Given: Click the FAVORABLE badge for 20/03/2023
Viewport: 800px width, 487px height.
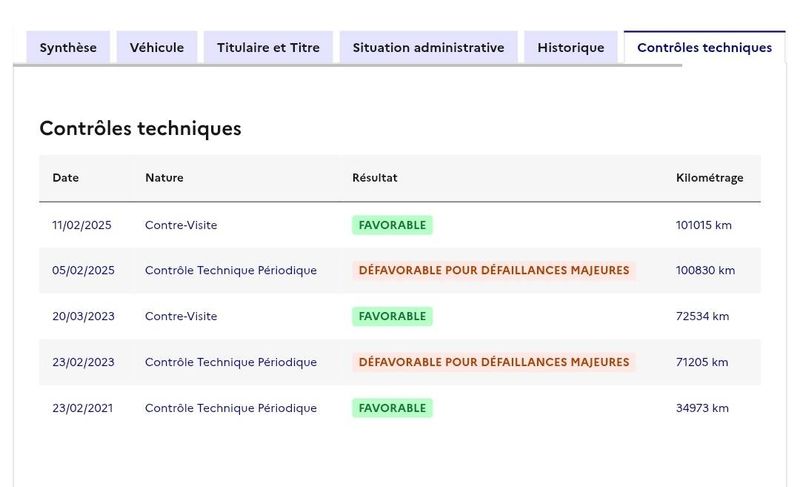Looking at the screenshot, I should (392, 316).
